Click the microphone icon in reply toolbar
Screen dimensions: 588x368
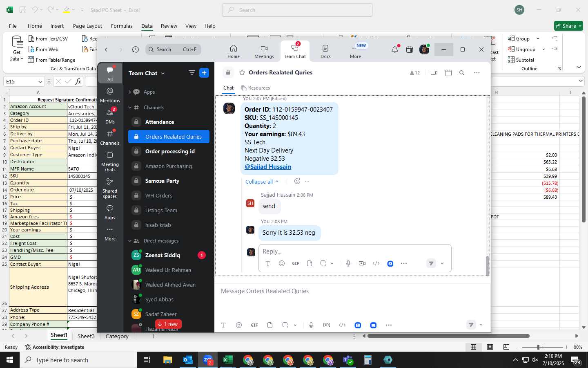[x=348, y=263]
